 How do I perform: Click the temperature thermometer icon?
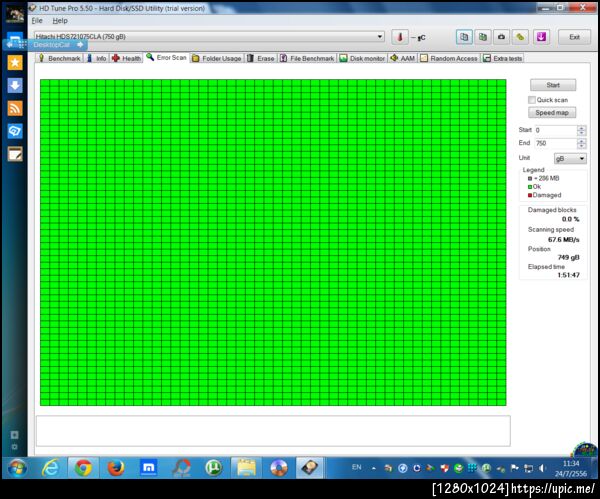tap(400, 37)
